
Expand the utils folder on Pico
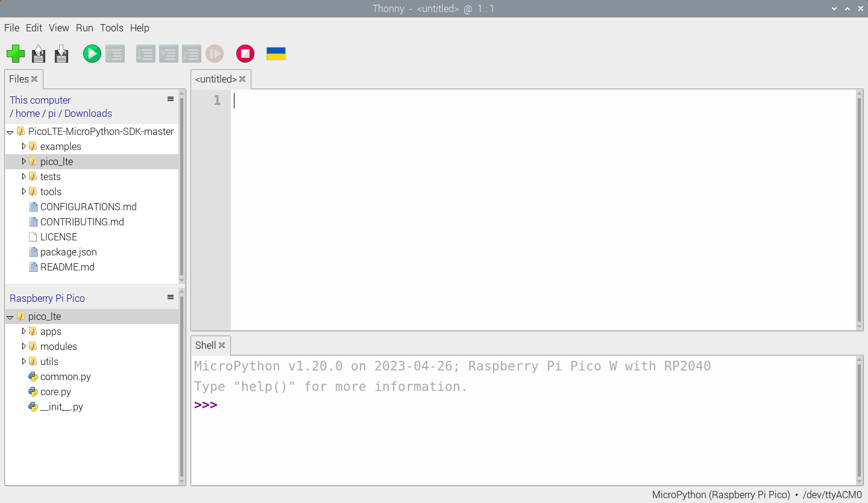pyautogui.click(x=24, y=361)
